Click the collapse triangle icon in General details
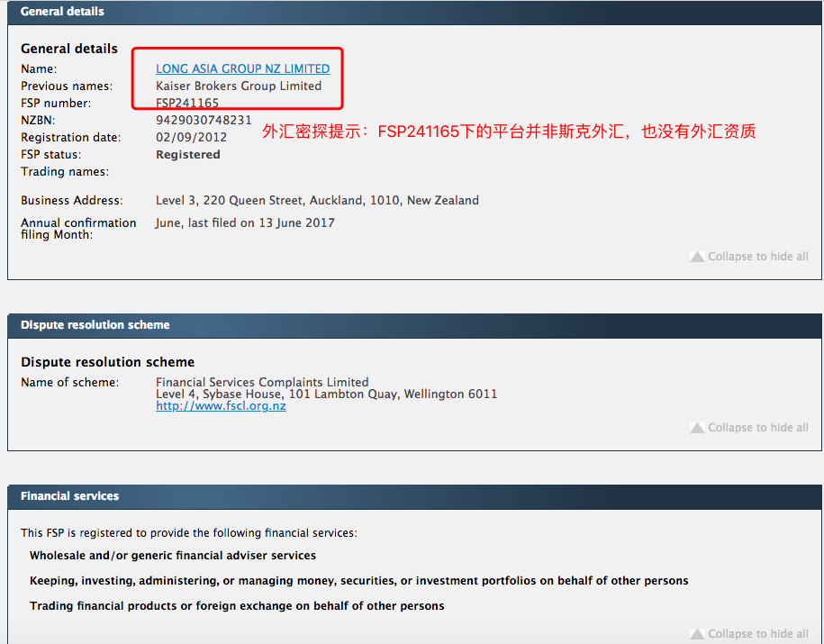824x644 pixels. [697, 257]
